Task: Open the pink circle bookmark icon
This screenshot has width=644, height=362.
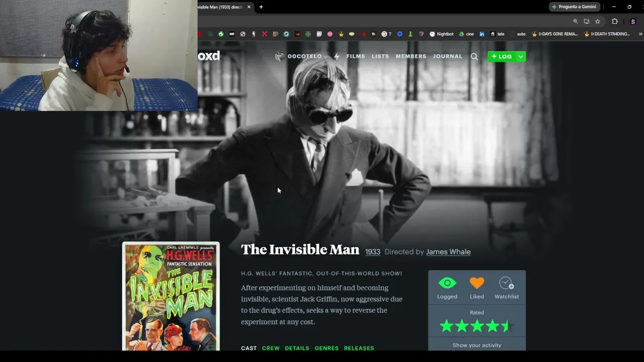Action: [330, 34]
